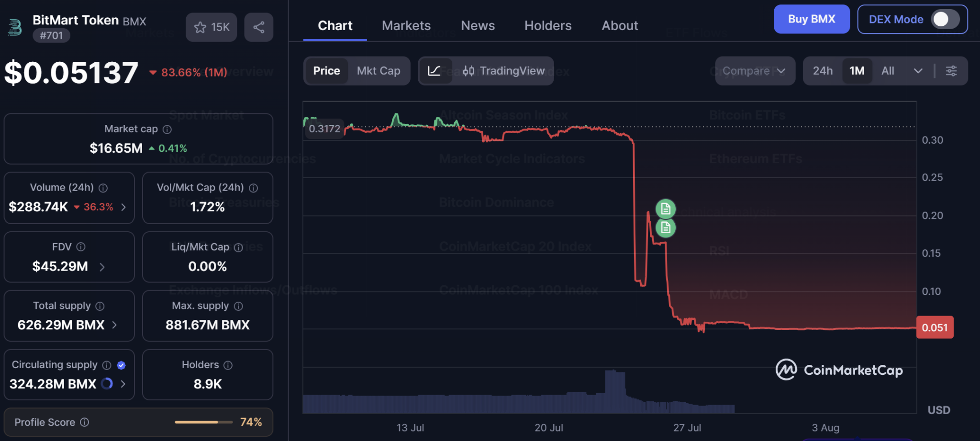Switch to the Chart tab
The width and height of the screenshot is (980, 441).
click(x=335, y=26)
